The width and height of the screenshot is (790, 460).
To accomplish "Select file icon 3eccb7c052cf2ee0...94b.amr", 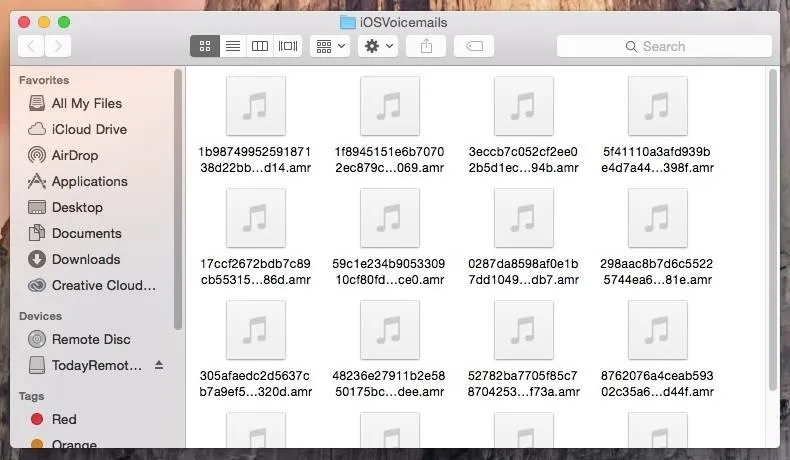I will (x=524, y=106).
